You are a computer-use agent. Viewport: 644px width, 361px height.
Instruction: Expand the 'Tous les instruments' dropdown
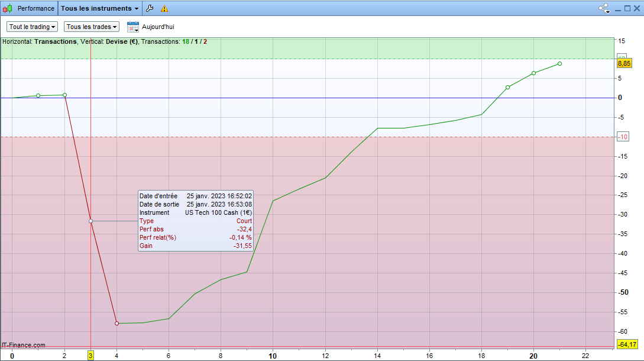click(x=100, y=9)
